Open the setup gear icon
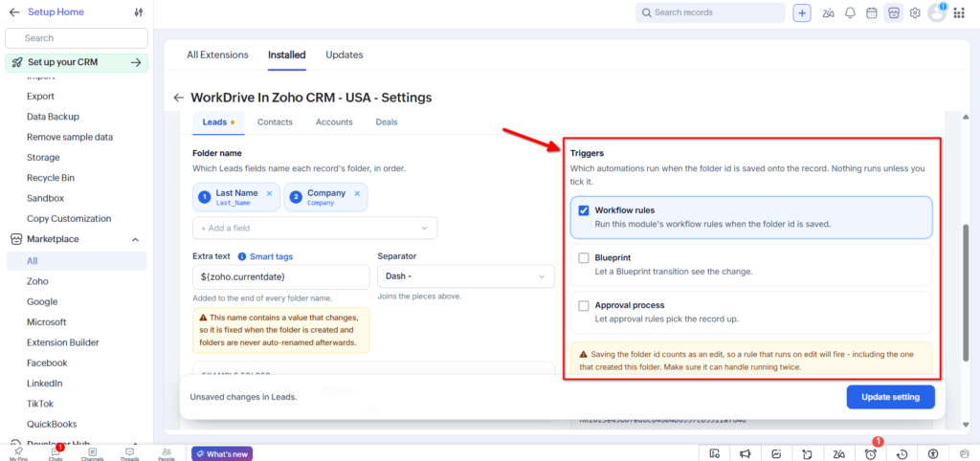The height and width of the screenshot is (461, 980). click(915, 13)
